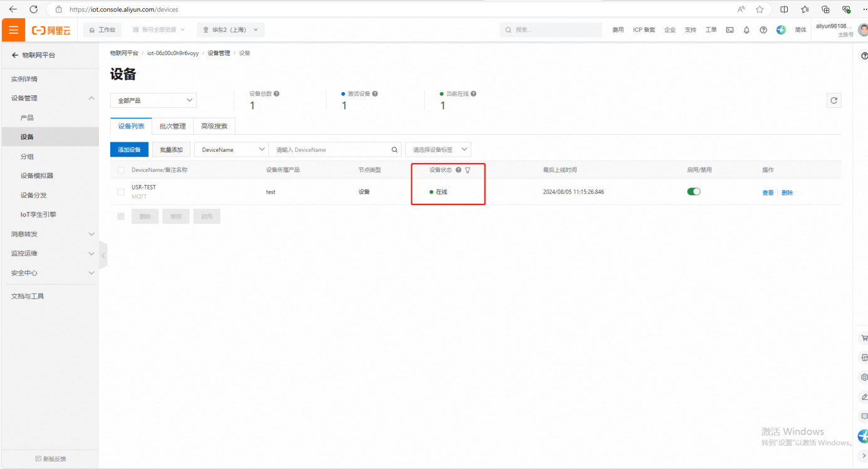Click the help question mark in top bar
The width and height of the screenshot is (868, 469).
tap(763, 30)
